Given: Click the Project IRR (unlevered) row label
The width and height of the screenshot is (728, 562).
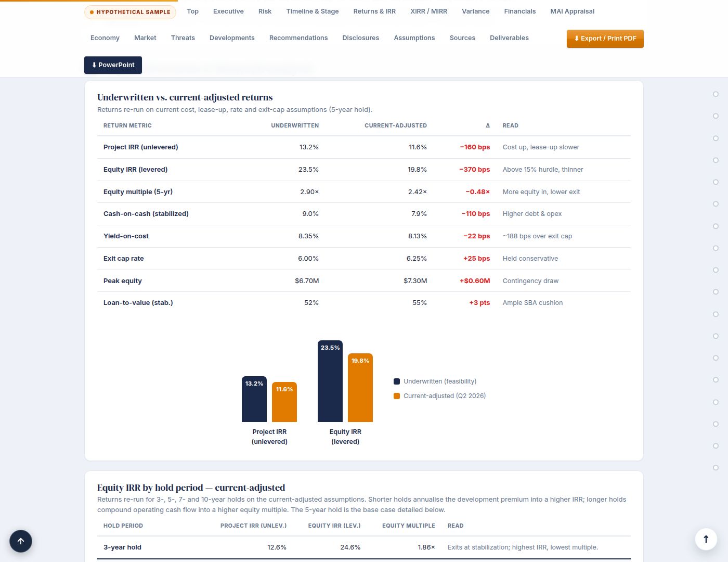Looking at the screenshot, I should pyautogui.click(x=140, y=147).
